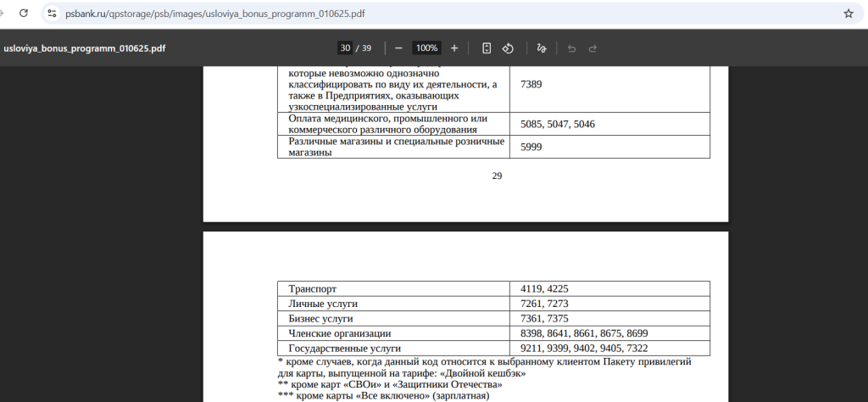Image resolution: width=868 pixels, height=402 pixels.
Task: Rotate the document counterclockwise
Action: point(508,48)
